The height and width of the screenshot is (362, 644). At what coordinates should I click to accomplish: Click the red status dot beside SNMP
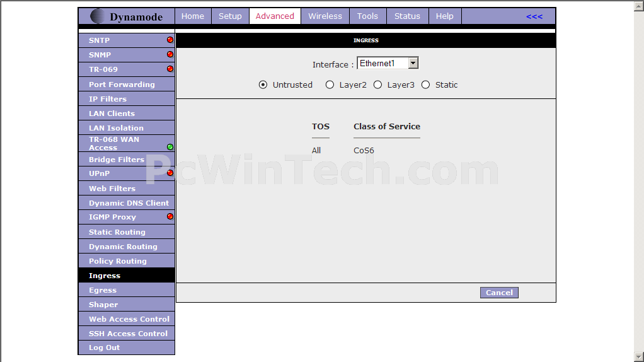[x=170, y=54]
